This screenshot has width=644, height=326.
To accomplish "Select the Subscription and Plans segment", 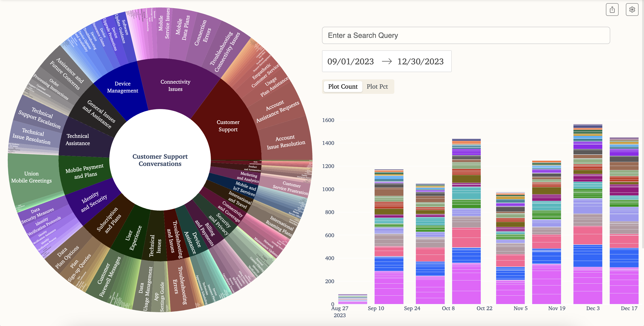I will point(109,220).
